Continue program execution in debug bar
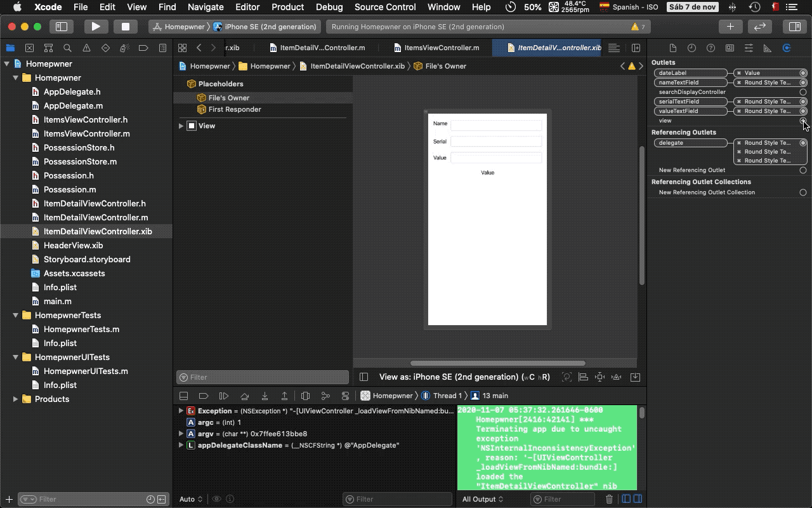Viewport: 812px width, 508px height. click(224, 396)
